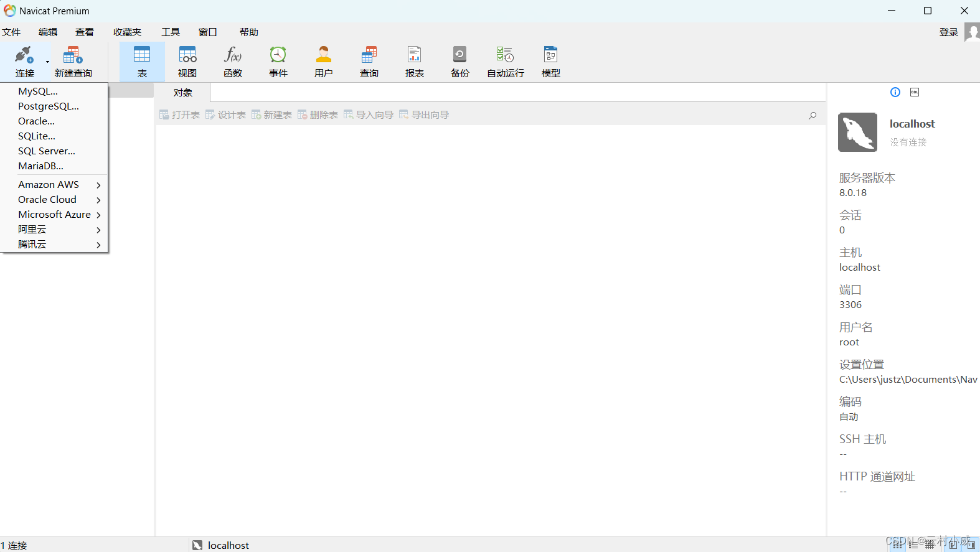Choose Oracle... from connection menu
The image size is (980, 552).
pyautogui.click(x=54, y=121)
